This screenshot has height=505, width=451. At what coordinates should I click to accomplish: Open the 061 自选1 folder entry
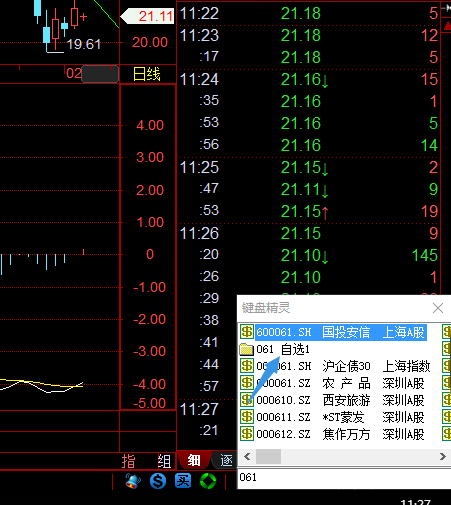coord(275,349)
